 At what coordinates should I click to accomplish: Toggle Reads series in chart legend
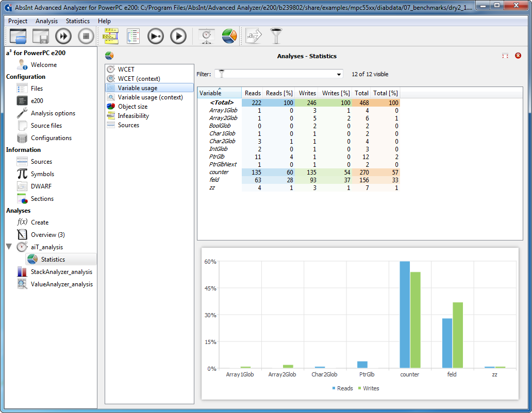click(x=343, y=388)
